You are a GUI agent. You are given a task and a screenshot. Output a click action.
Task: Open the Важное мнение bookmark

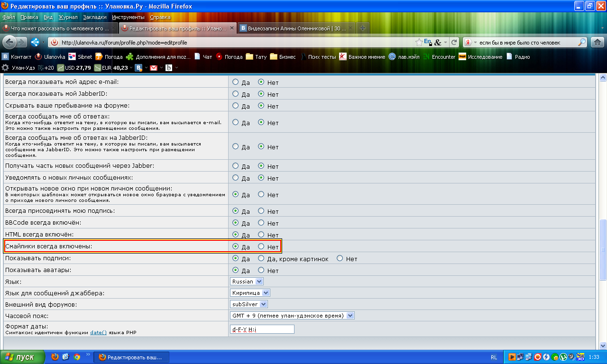click(x=362, y=57)
